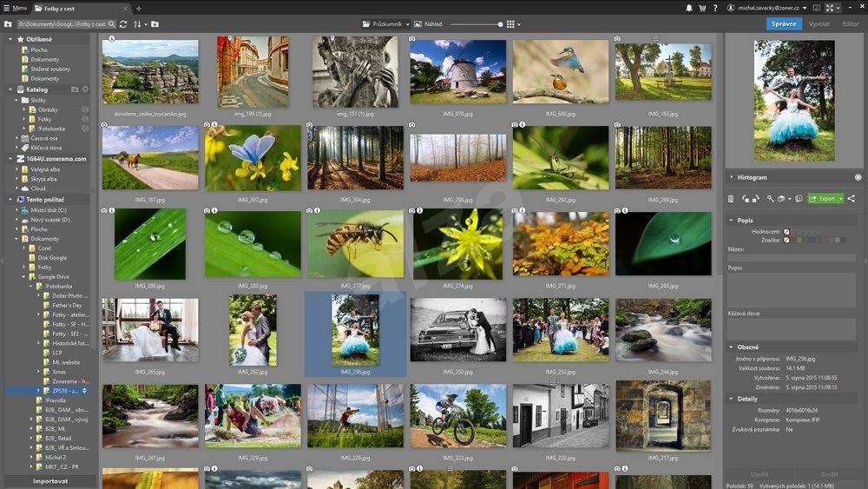
Task: Collapse the Popis section
Action: tap(731, 221)
